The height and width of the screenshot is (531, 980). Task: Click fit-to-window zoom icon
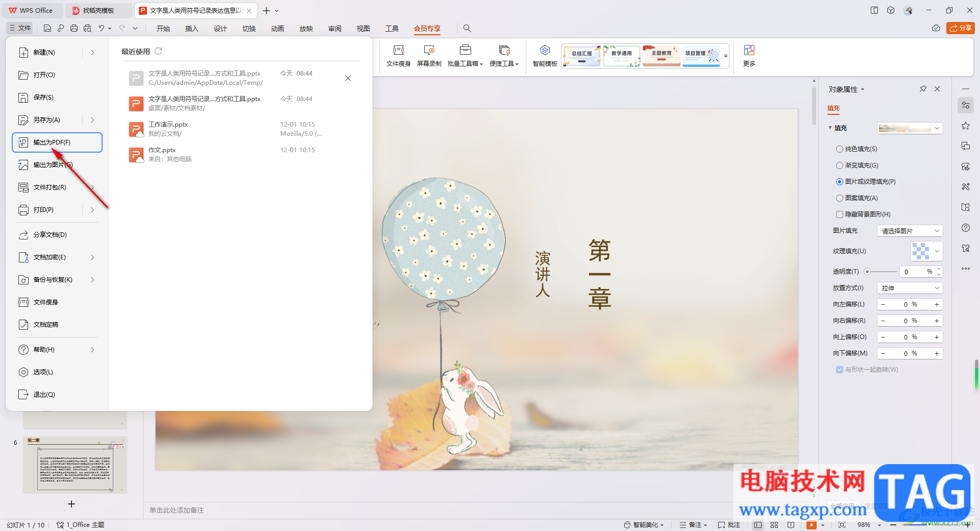click(842, 525)
